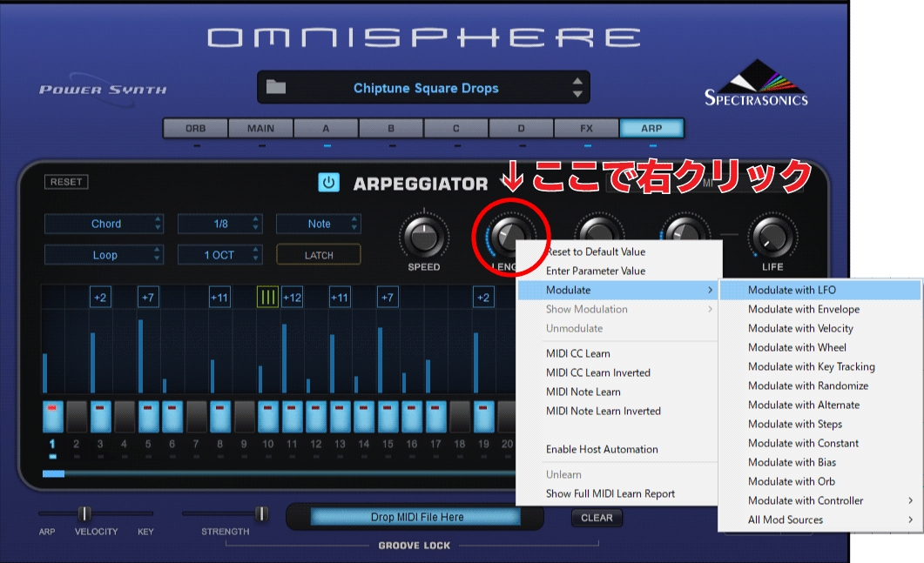
Task: Click the +7 transpose box on step 15
Action: (x=388, y=298)
